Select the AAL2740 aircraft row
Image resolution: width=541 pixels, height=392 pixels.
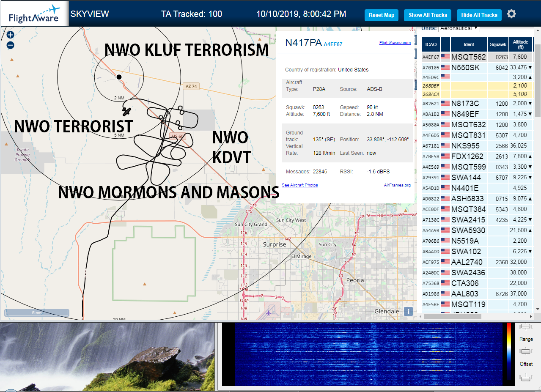pos(478,262)
